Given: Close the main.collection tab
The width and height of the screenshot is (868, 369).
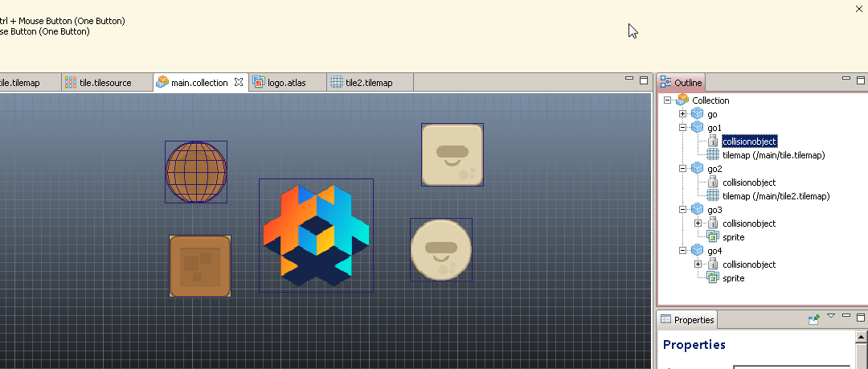Looking at the screenshot, I should [239, 82].
